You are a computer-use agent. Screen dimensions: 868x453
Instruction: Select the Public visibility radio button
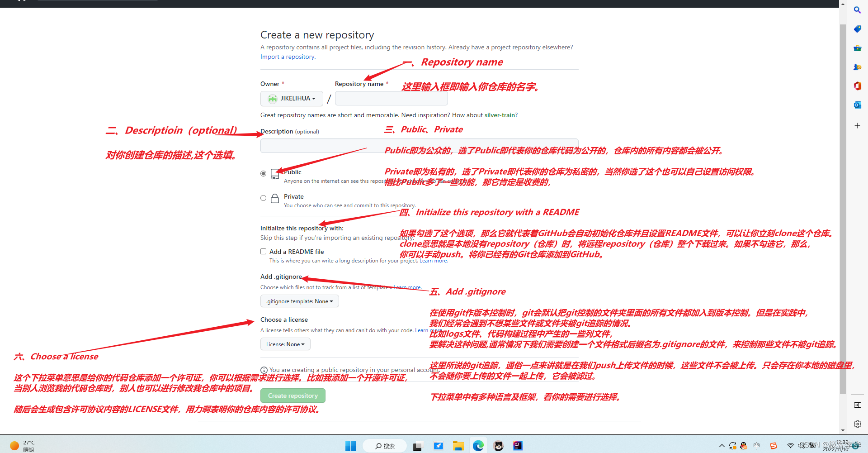point(263,173)
